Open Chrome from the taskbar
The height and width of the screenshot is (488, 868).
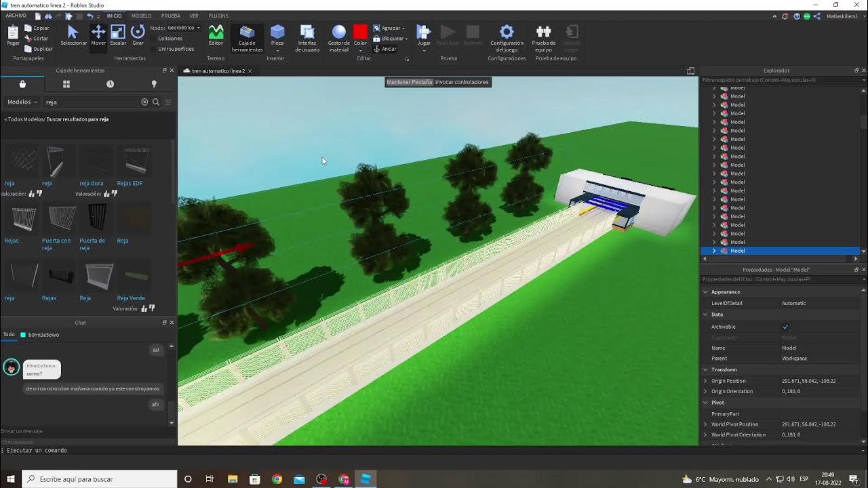point(277,479)
